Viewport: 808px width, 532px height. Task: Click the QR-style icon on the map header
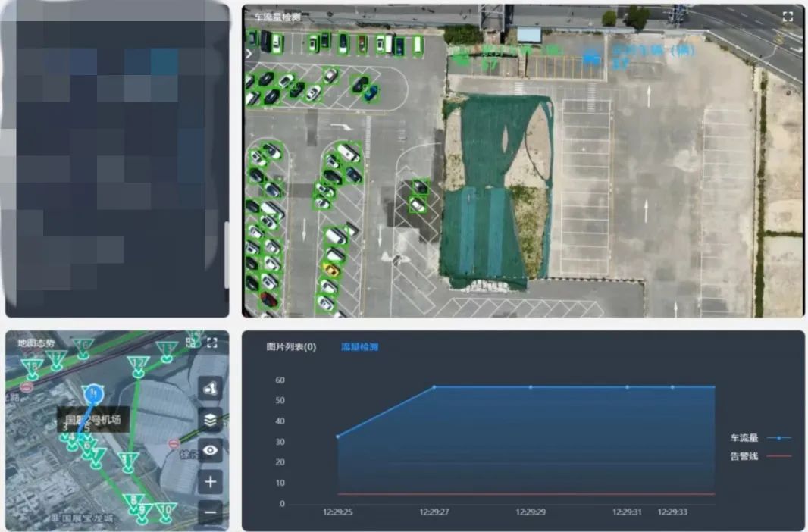click(x=191, y=343)
